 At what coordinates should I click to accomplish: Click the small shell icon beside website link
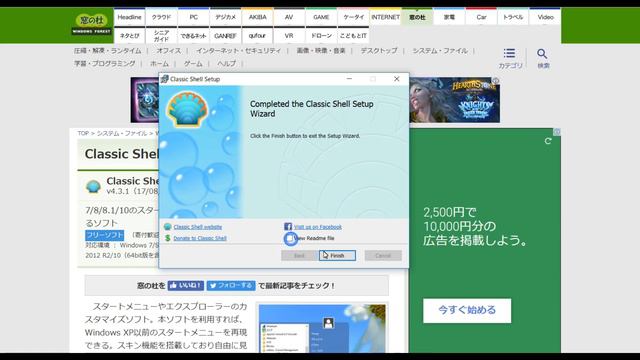point(167,227)
